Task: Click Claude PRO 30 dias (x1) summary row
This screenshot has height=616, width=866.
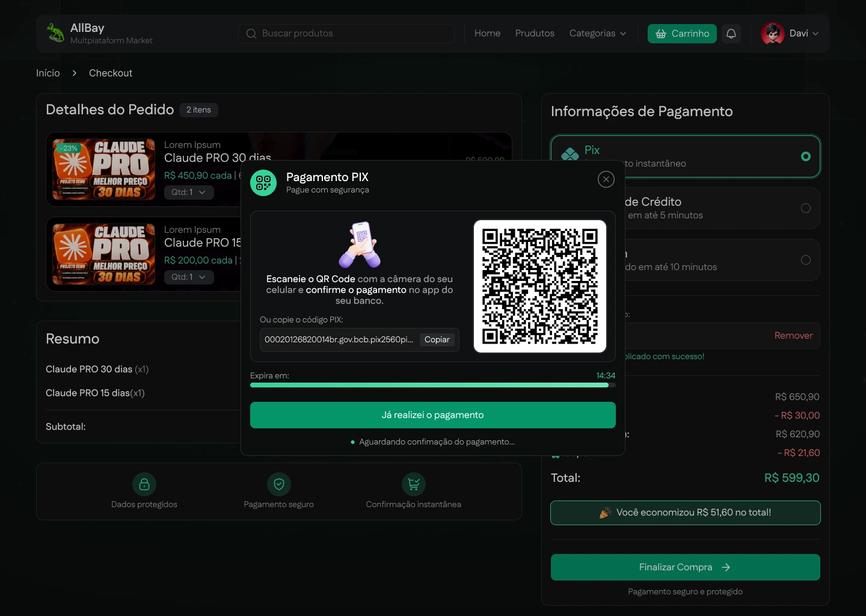Action: [97, 369]
